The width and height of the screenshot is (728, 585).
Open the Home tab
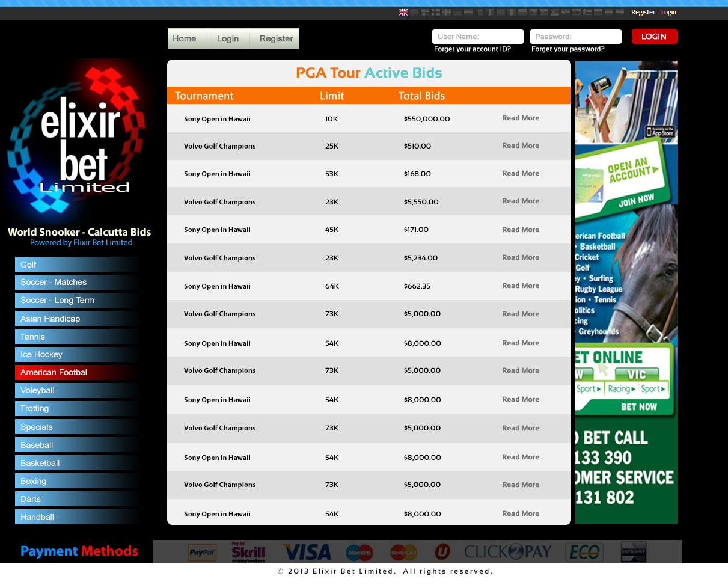pos(185,38)
